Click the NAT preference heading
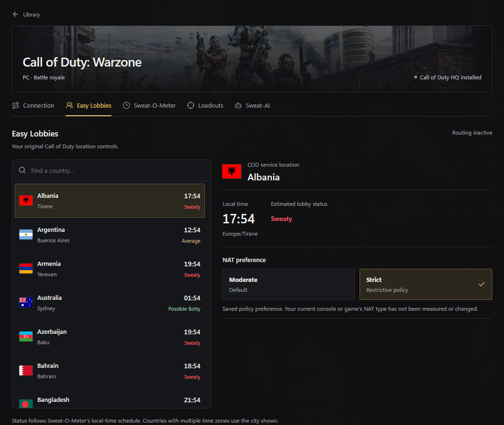This screenshot has height=425, width=504. tap(244, 260)
